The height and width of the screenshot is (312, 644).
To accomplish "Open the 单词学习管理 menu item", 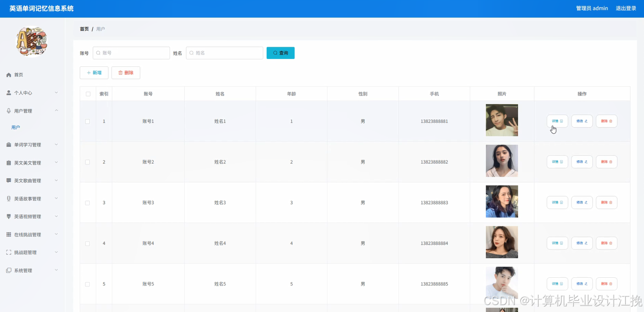I will coord(32,145).
